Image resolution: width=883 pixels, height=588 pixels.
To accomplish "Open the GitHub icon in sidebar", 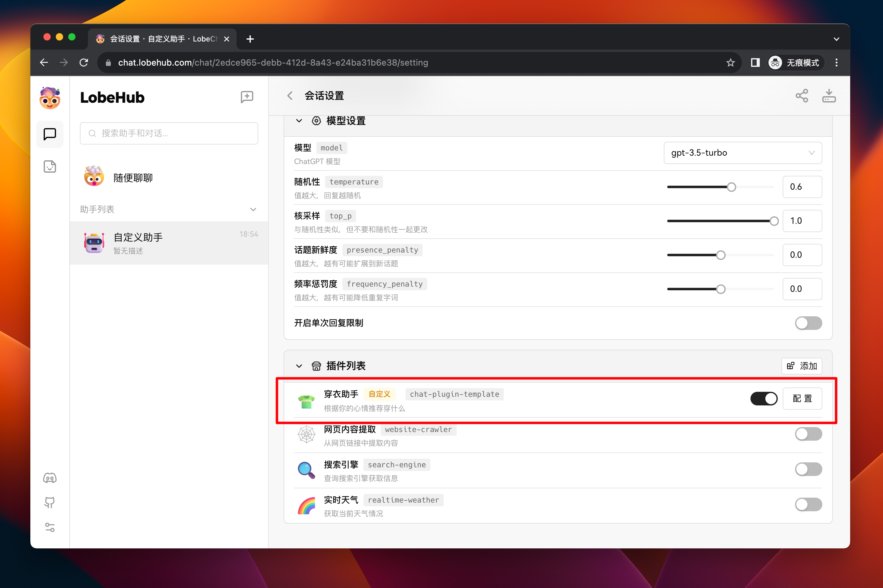I will pyautogui.click(x=50, y=502).
